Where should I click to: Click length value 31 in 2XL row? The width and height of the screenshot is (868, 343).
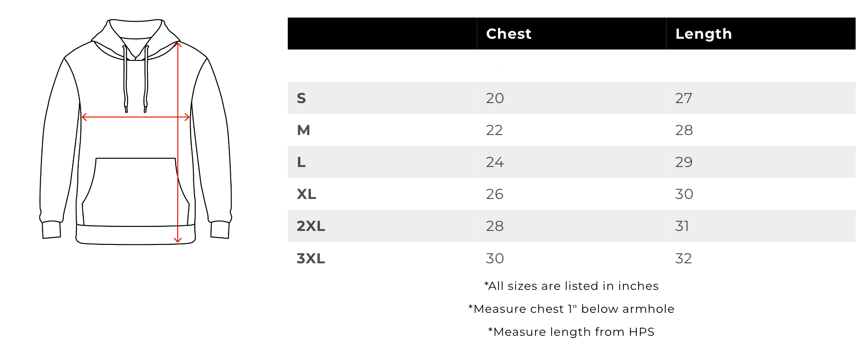coord(682,226)
